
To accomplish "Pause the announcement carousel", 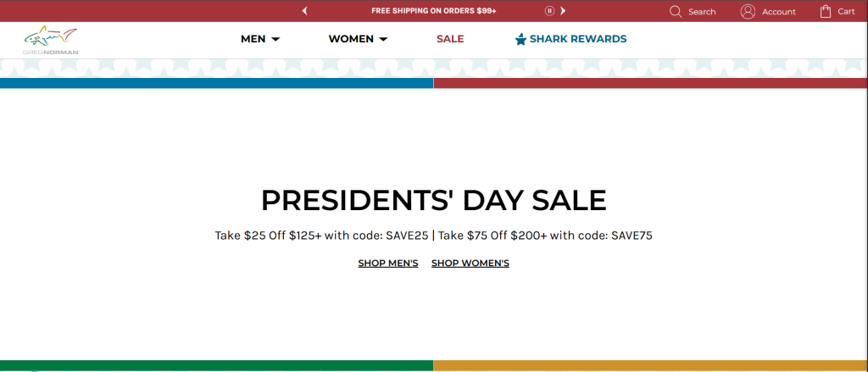I will (549, 11).
